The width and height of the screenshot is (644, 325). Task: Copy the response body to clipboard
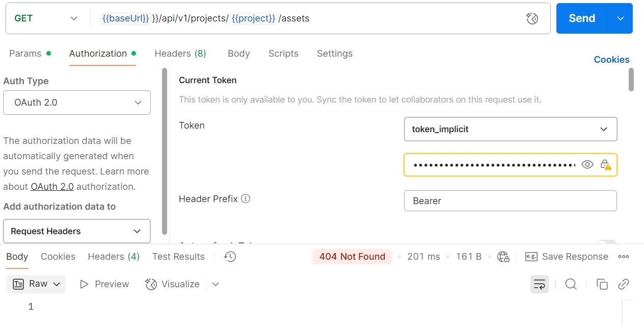(602, 284)
